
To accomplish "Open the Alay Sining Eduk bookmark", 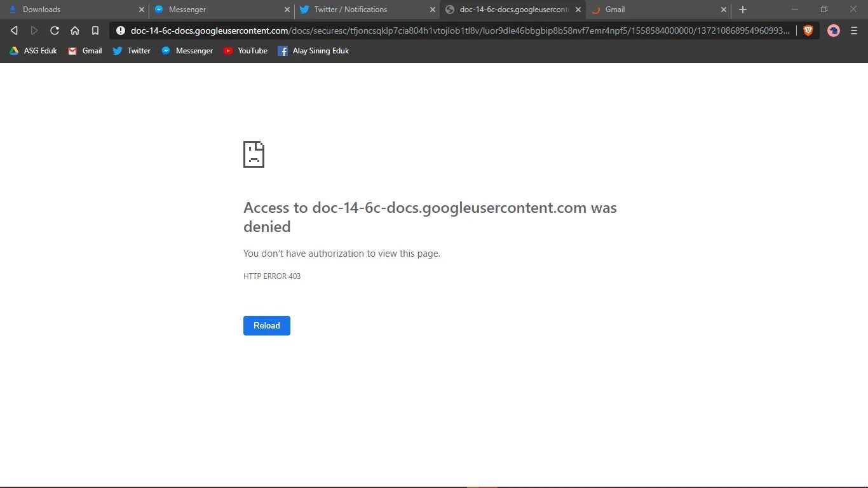I will coord(313,51).
